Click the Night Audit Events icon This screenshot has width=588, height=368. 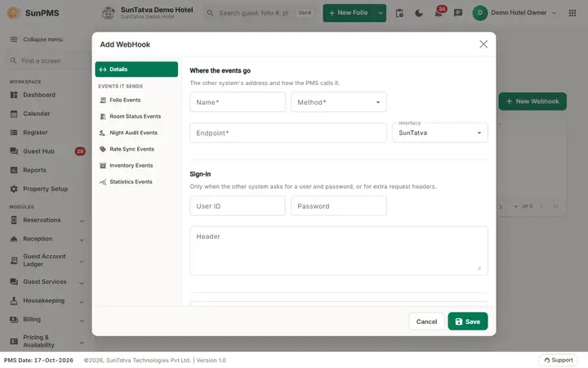pyautogui.click(x=102, y=132)
